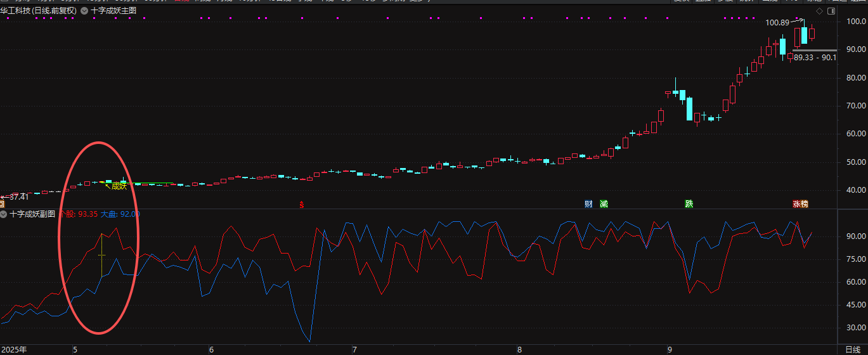
Task: Click the green 跌 event marker
Action: tap(689, 204)
